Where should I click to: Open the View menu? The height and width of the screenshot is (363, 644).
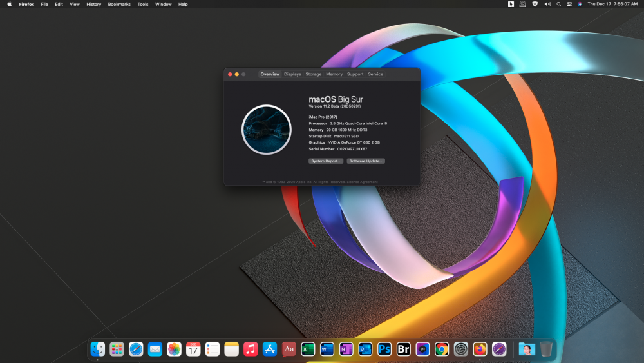pyautogui.click(x=74, y=4)
